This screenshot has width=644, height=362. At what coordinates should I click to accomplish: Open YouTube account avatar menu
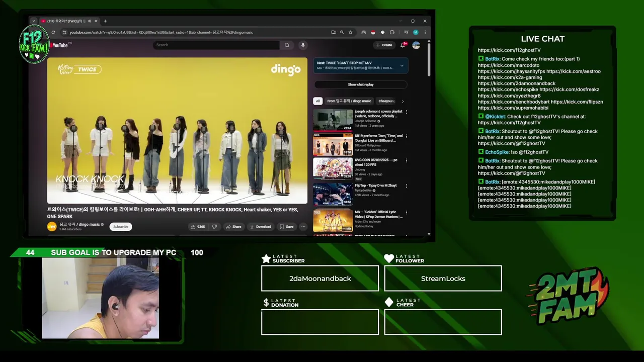click(x=416, y=45)
